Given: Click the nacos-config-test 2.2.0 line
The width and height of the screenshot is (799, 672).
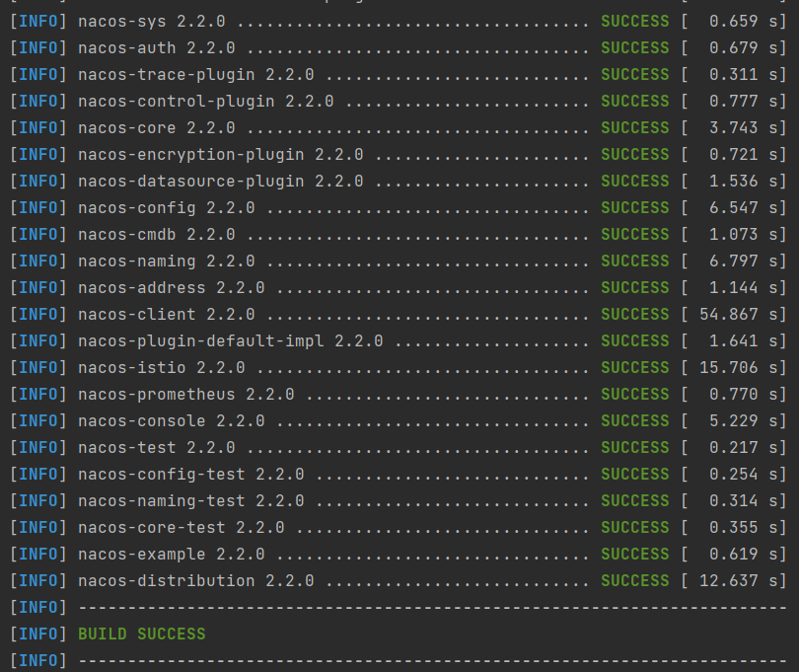Looking at the screenshot, I should (398, 475).
